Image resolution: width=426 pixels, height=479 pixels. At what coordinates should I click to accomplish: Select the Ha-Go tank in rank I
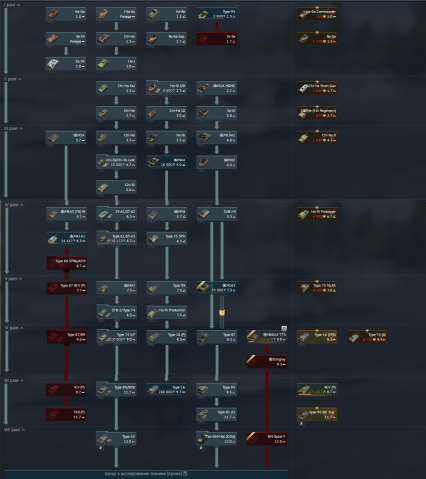pyautogui.click(x=66, y=14)
